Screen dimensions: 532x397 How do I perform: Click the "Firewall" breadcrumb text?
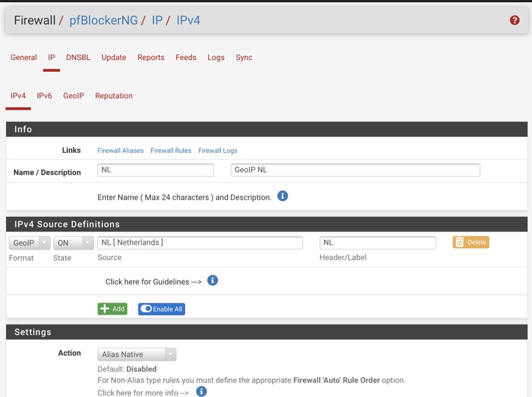pyautogui.click(x=35, y=21)
